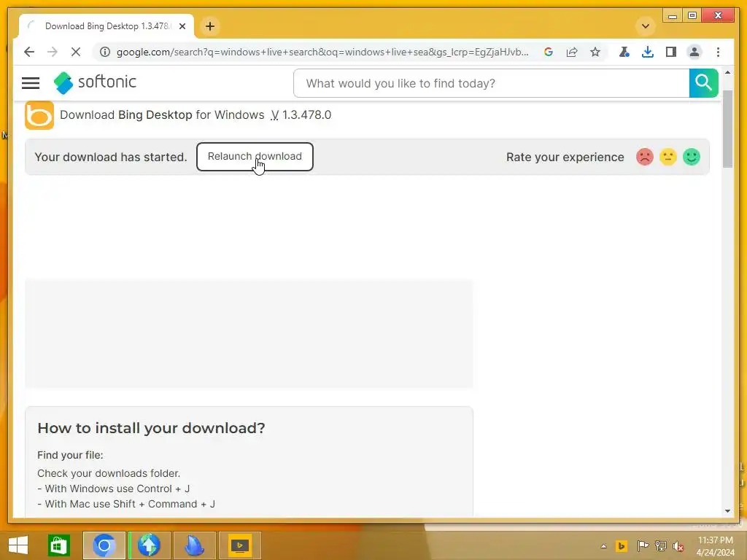Click the teal search magnifier button
The height and width of the screenshot is (560, 747).
[703, 83]
